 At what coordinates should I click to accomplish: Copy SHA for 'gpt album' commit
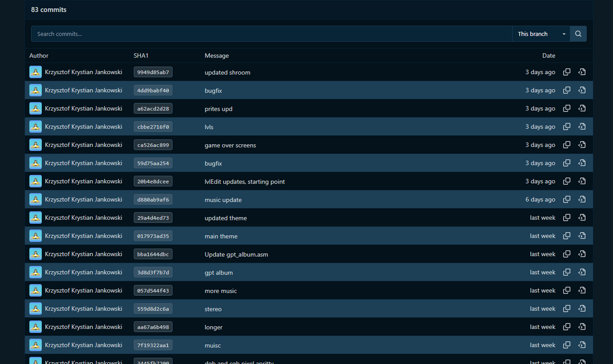click(567, 272)
